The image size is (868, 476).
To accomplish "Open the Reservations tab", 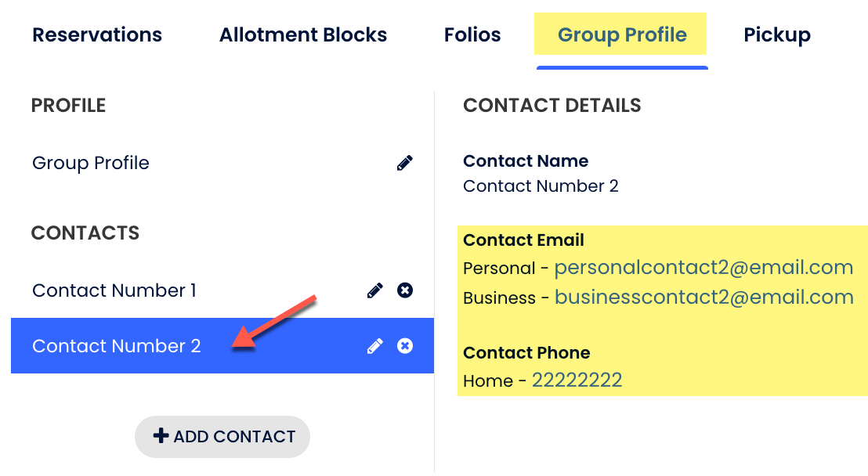I will pos(97,35).
